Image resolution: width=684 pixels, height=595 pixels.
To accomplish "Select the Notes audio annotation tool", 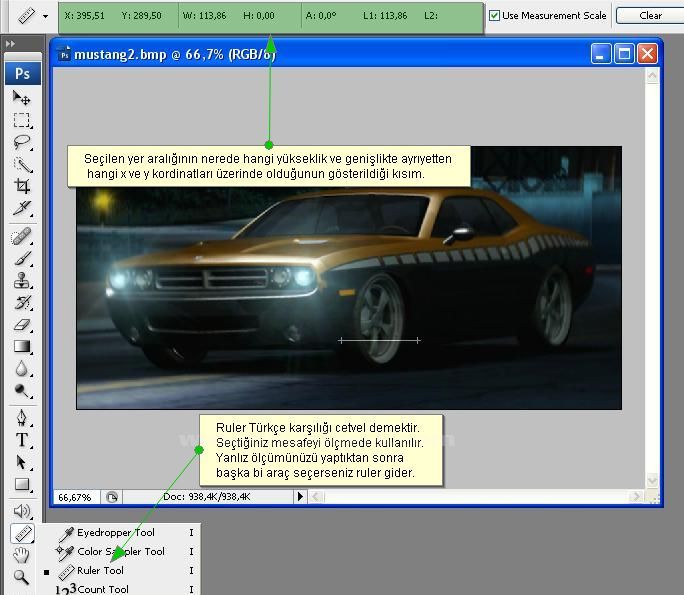I will [x=22, y=511].
